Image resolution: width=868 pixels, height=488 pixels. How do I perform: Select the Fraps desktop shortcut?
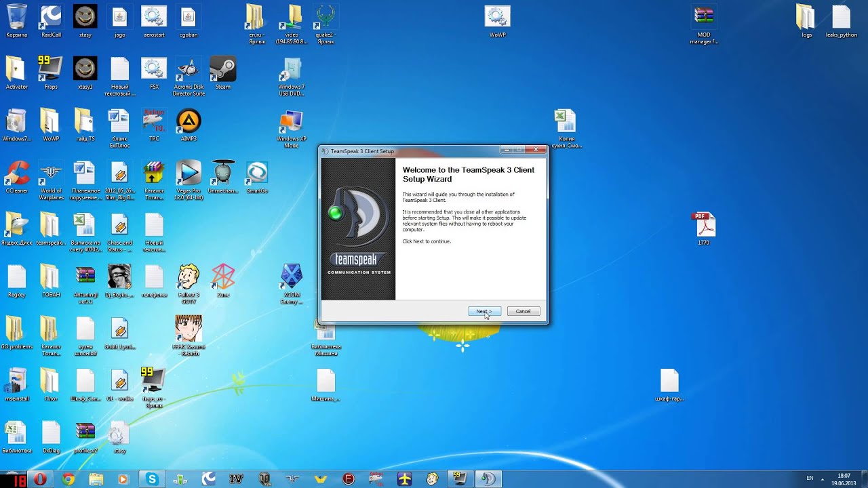pos(51,73)
